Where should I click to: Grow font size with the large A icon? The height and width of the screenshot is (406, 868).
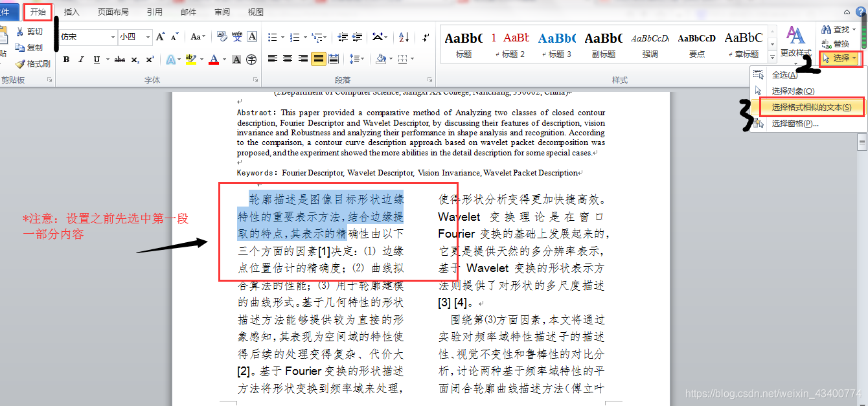pyautogui.click(x=160, y=37)
